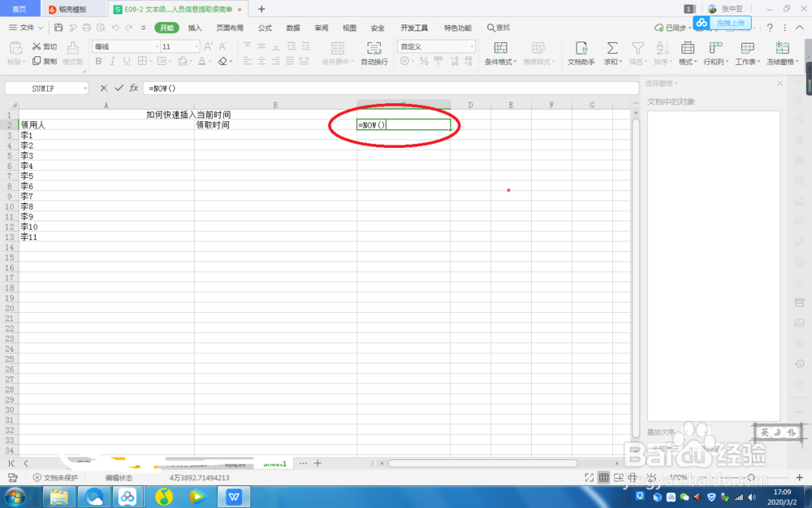Viewport: 812px width, 508px height.
Task: Toggle reading mode crosshair icon in status bar
Action: click(x=633, y=477)
